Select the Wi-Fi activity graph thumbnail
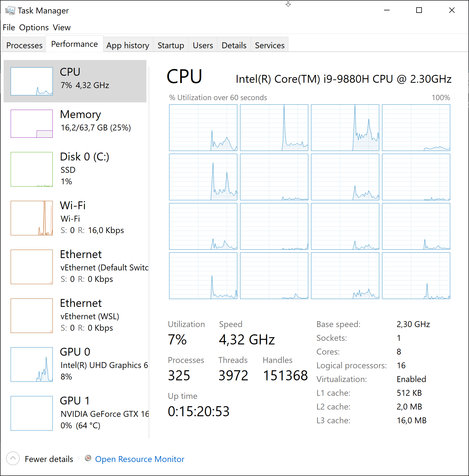 pyautogui.click(x=32, y=218)
